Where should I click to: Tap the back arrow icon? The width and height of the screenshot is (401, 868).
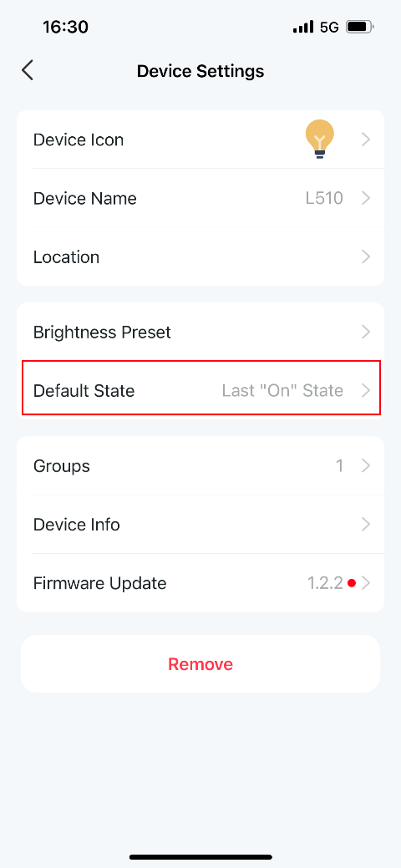tap(27, 70)
